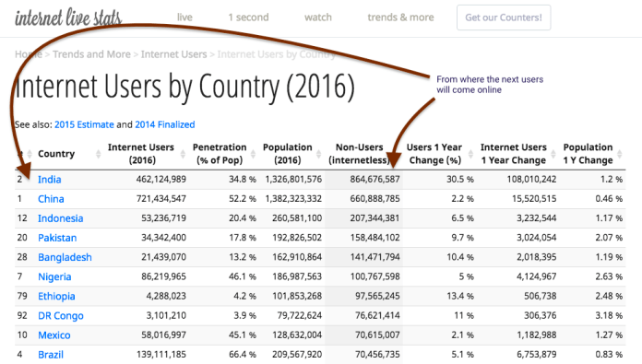Sort by Internet Users (2016) column arrows
This screenshot has height=364, width=642.
(183, 154)
